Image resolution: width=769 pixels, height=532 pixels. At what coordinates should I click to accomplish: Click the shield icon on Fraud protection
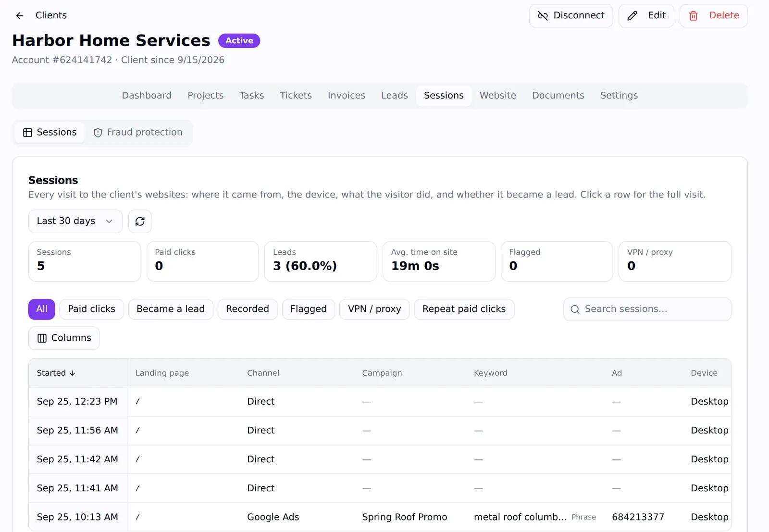point(98,133)
